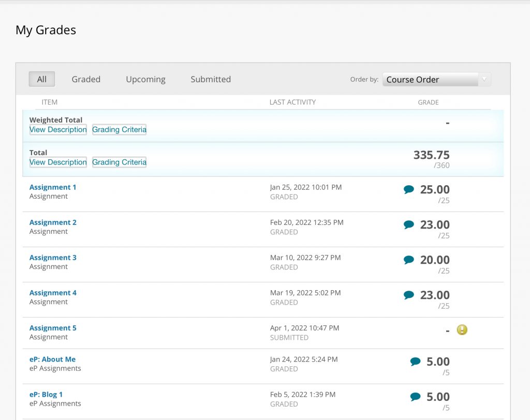The image size is (530, 420).
Task: Click View Description under Weighted Total
Action: pyautogui.click(x=58, y=130)
